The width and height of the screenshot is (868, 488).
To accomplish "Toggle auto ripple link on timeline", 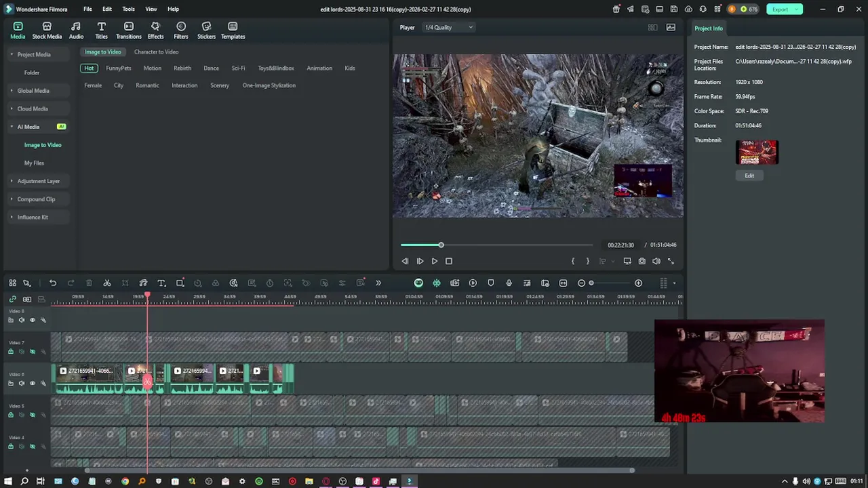I will tap(12, 299).
